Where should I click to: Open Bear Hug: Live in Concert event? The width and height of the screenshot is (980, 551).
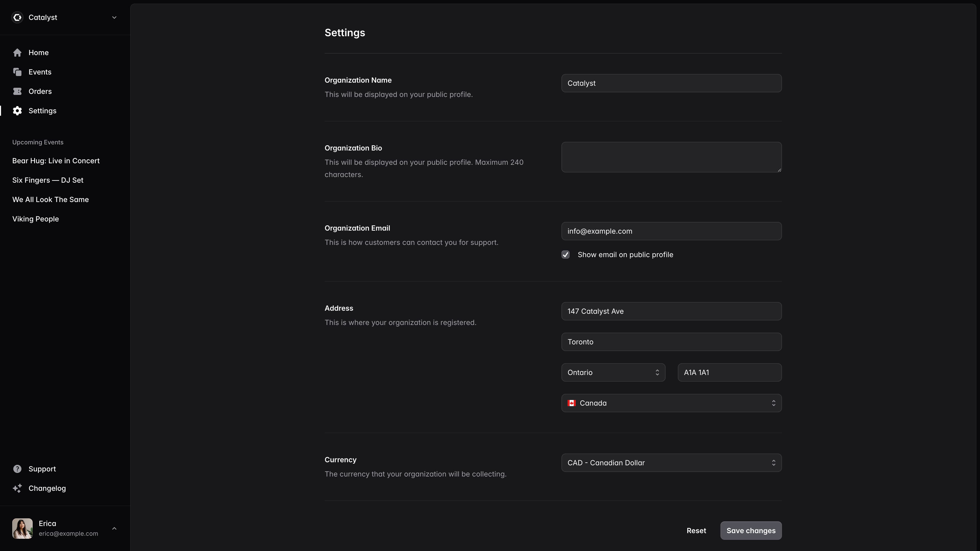pos(56,161)
